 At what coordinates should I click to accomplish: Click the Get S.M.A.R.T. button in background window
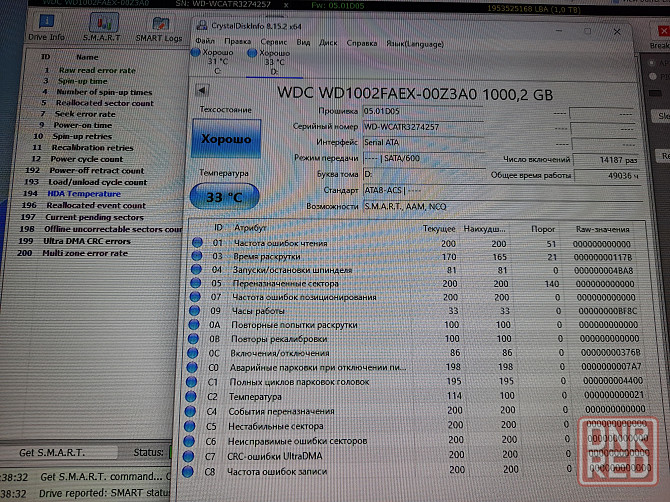point(59,452)
